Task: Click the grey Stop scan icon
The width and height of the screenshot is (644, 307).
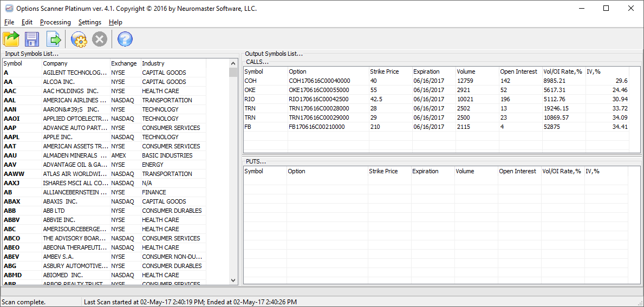Action: pyautogui.click(x=99, y=40)
